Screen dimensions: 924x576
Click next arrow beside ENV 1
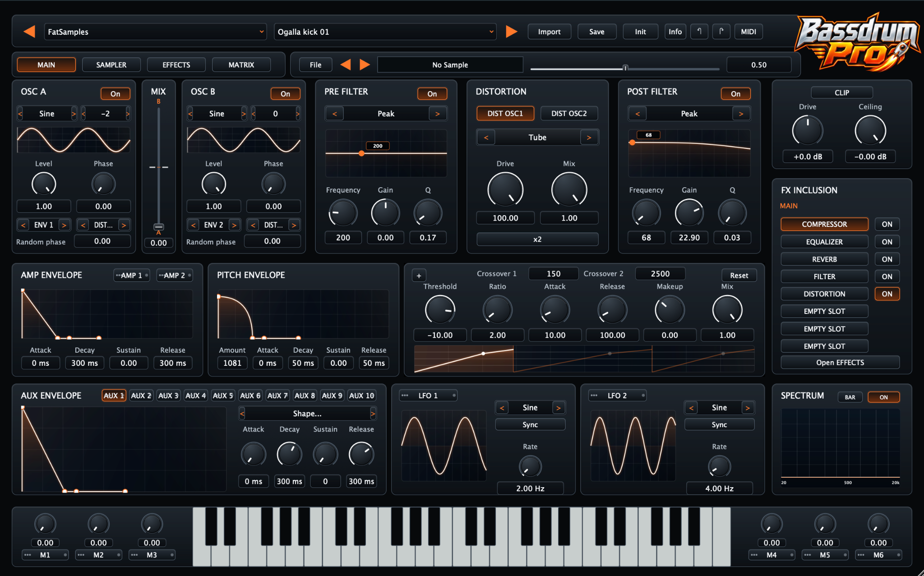[x=65, y=225]
